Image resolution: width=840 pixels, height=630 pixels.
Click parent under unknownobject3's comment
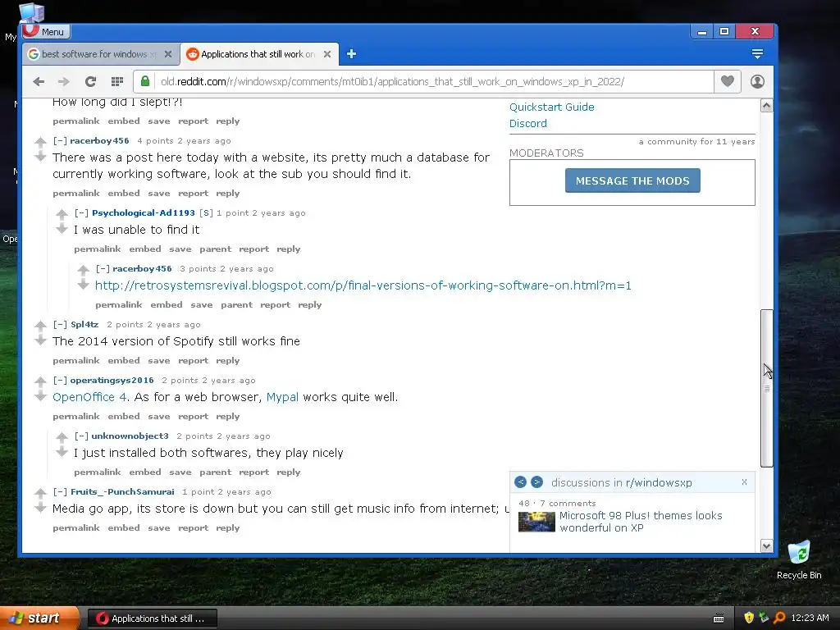pyautogui.click(x=216, y=472)
